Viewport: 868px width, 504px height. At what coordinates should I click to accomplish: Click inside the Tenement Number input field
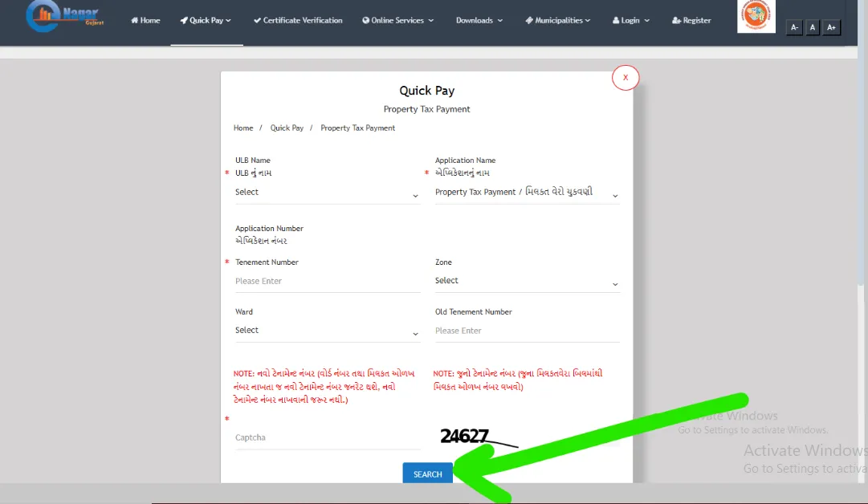[327, 281]
